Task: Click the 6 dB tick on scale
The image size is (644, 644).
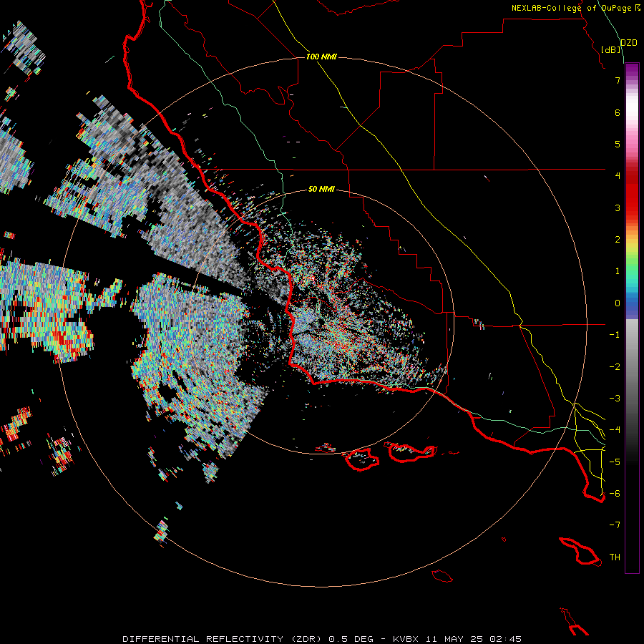Action: 618,112
